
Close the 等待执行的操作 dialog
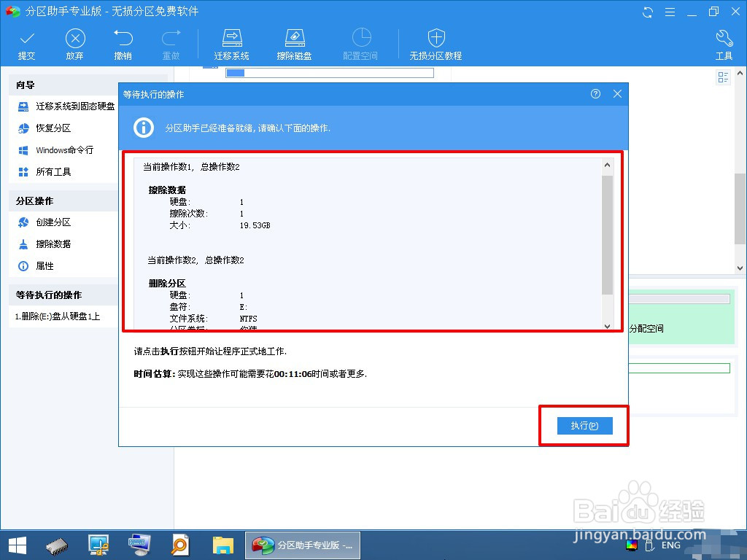click(617, 94)
